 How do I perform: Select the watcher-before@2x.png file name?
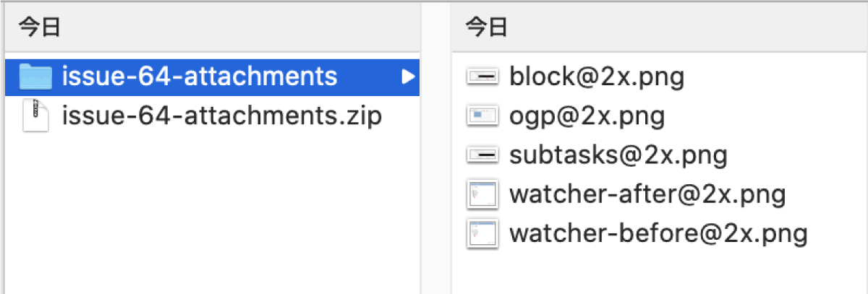click(658, 235)
